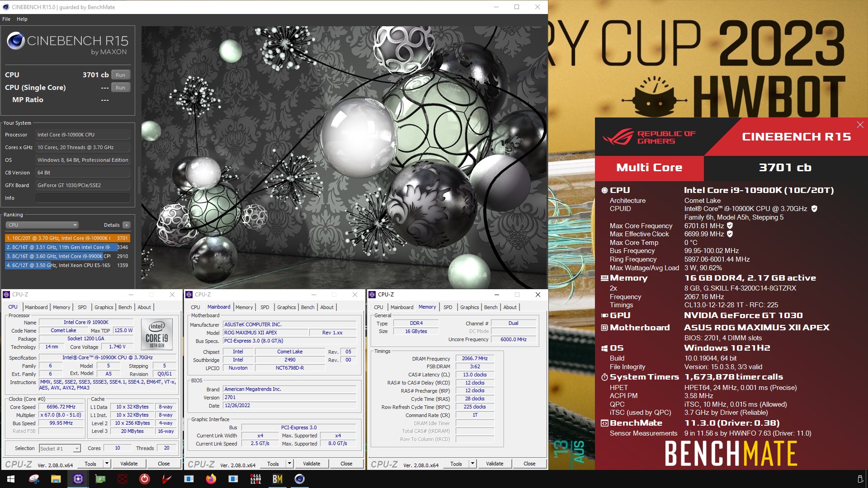The width and height of the screenshot is (868, 488).
Task: Click the Intel Core i9 badge in CPU-Z
Action: coord(157,333)
